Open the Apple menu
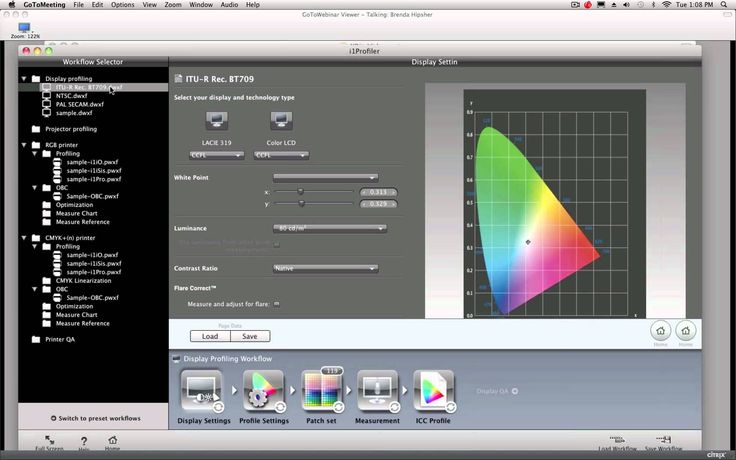The width and height of the screenshot is (736, 460). [12, 5]
